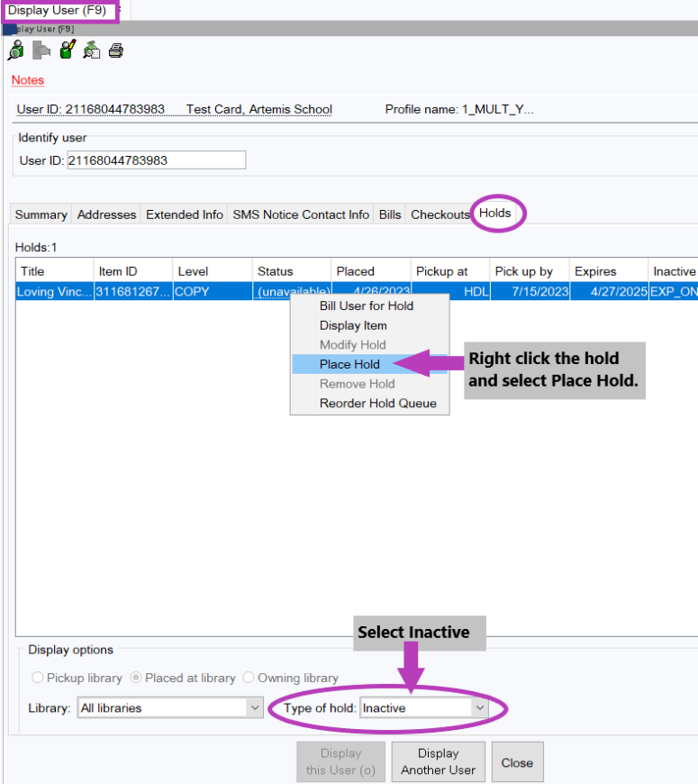Click the printer icon in toolbar
This screenshot has width=698, height=784.
pyautogui.click(x=116, y=51)
